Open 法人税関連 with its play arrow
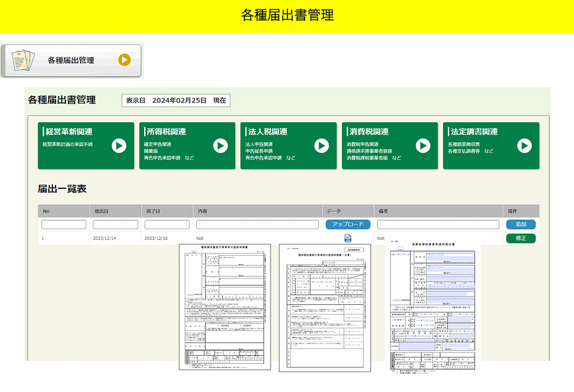The image size is (574, 392). (322, 146)
